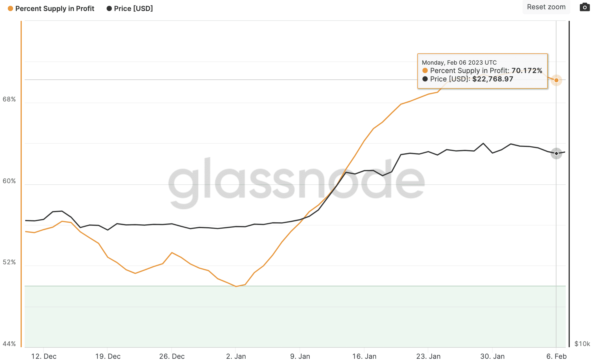Open the tooltip date header
The height and width of the screenshot is (364, 595).
point(459,62)
